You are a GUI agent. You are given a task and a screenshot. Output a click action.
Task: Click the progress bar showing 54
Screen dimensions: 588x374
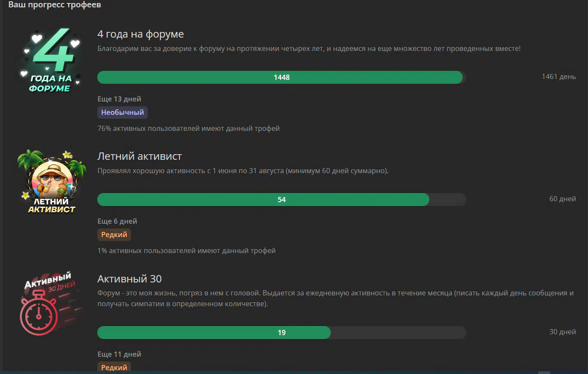(x=281, y=200)
